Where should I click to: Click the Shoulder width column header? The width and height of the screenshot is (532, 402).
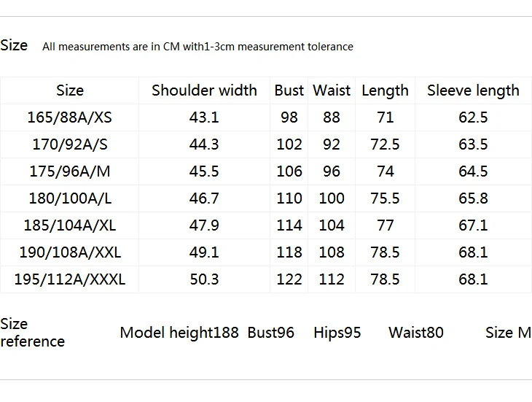point(204,90)
